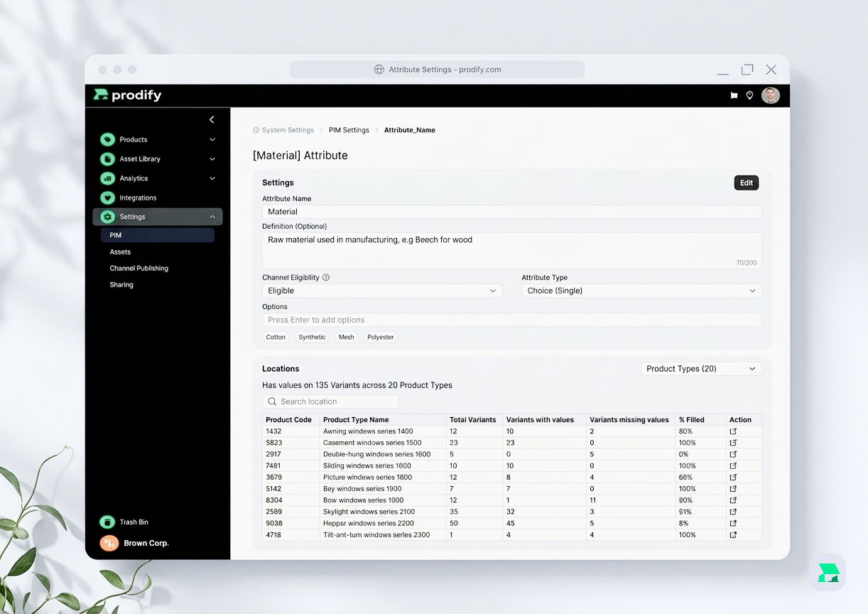This screenshot has height=614, width=868.
Task: Click the Search location field
Action: click(x=330, y=402)
